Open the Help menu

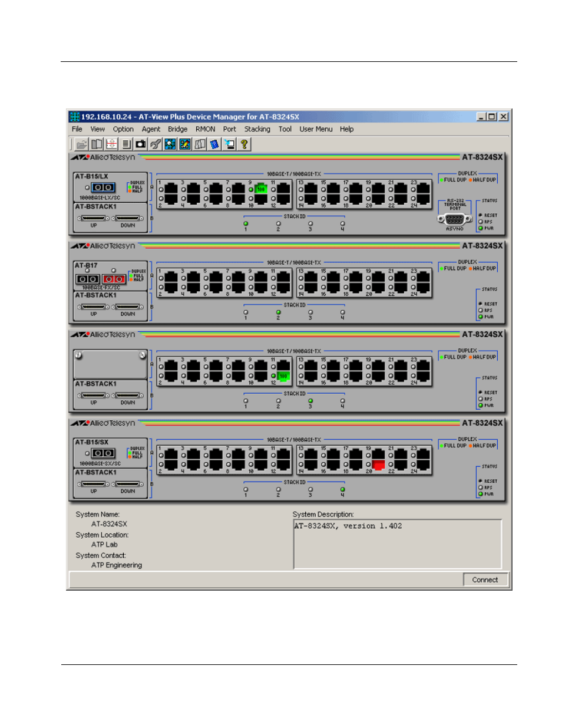point(346,129)
